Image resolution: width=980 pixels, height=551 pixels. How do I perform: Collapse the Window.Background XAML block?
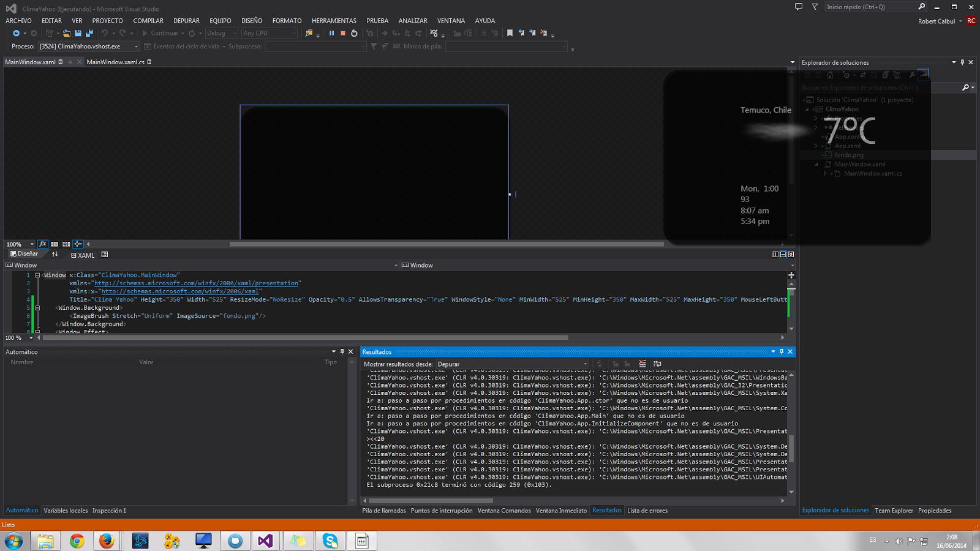pyautogui.click(x=37, y=308)
